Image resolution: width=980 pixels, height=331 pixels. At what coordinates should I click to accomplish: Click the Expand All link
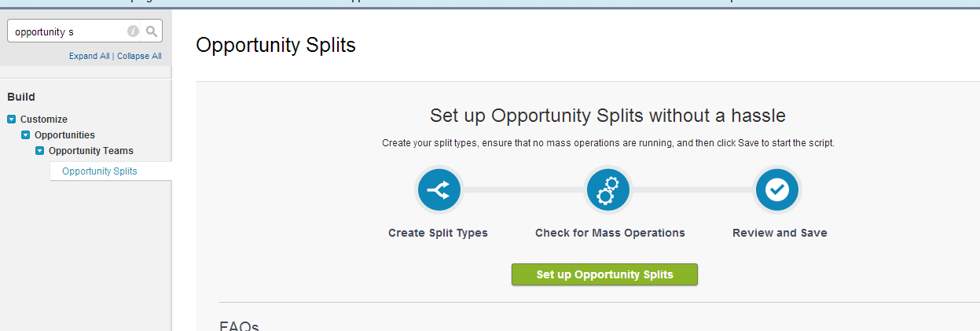89,56
